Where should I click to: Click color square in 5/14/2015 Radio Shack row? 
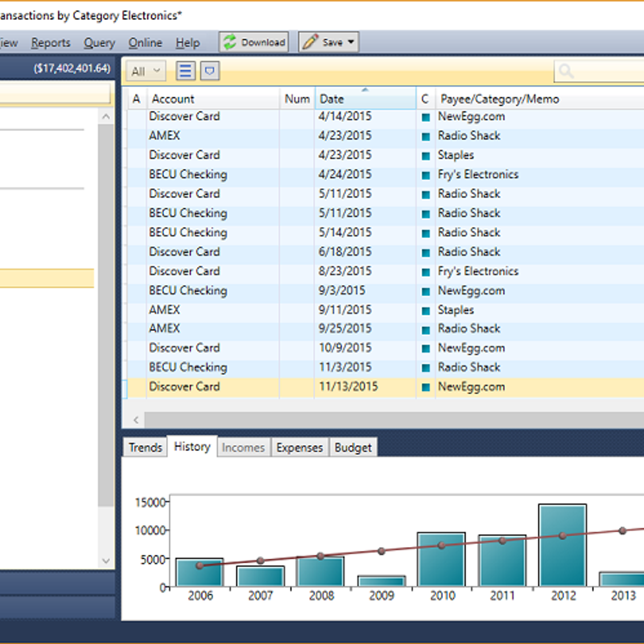(425, 233)
